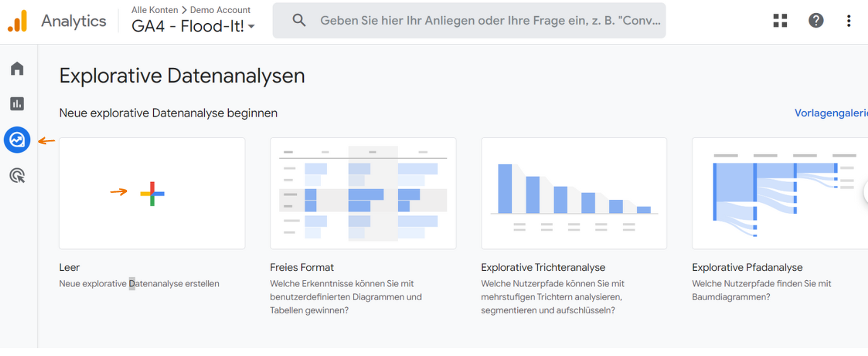The image size is (868, 356).
Task: Open the Explorative Pfadanalyse template thumbnail
Action: point(780,193)
